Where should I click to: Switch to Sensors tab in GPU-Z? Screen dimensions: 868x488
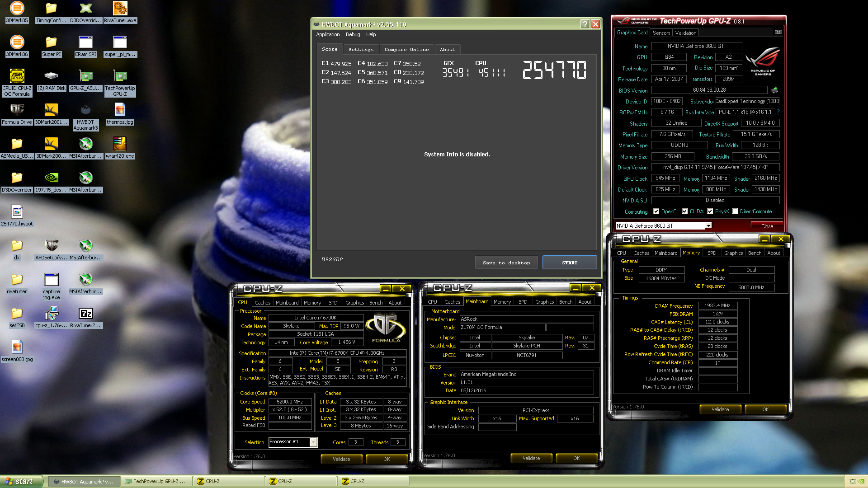[x=661, y=33]
